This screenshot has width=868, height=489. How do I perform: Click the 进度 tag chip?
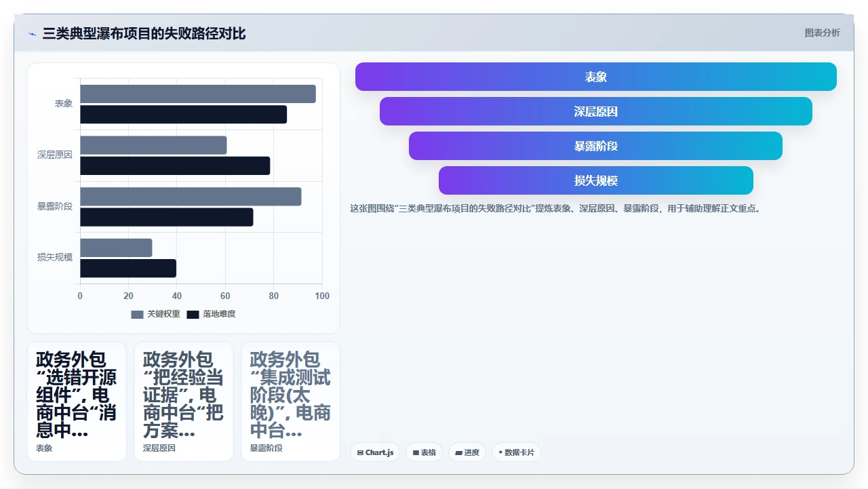467,452
